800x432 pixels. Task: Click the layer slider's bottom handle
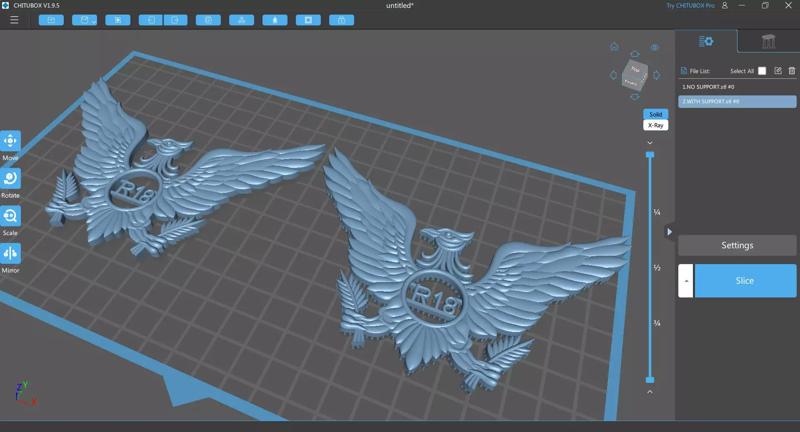click(650, 379)
